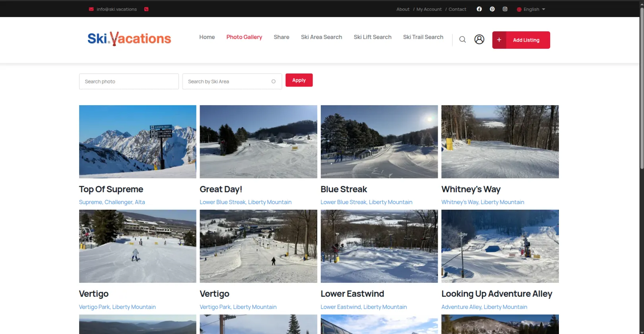Click the Whitney's Way title
644x334 pixels.
click(x=471, y=189)
